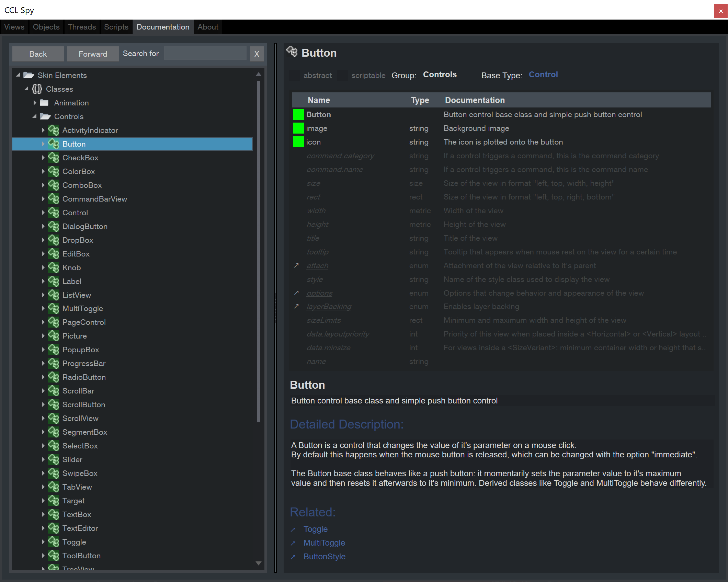Toggle the abstract checkbox

point(295,75)
